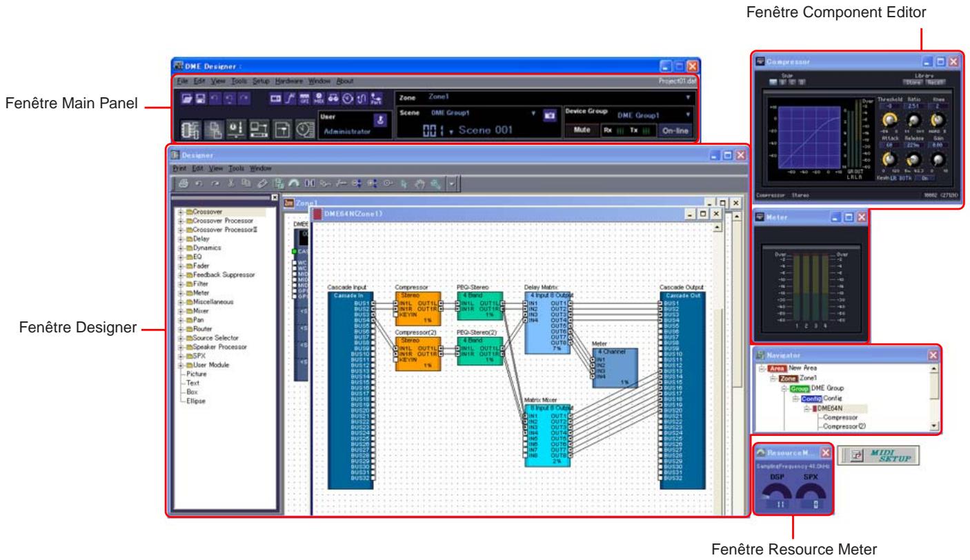
Task: Click the GPI icon in Main Panel toolbar
Action: pos(304,99)
